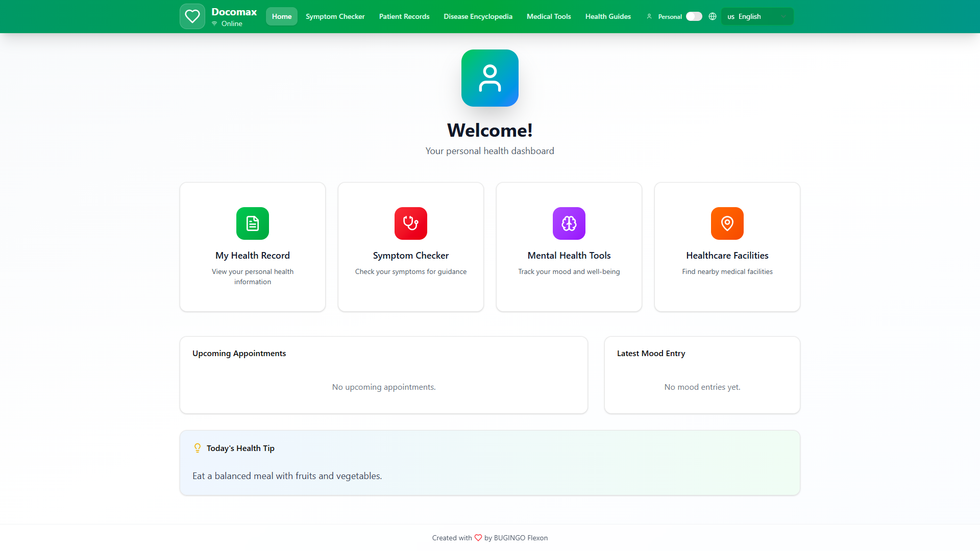
Task: Click the Latest Mood Entry panel
Action: [x=702, y=375]
